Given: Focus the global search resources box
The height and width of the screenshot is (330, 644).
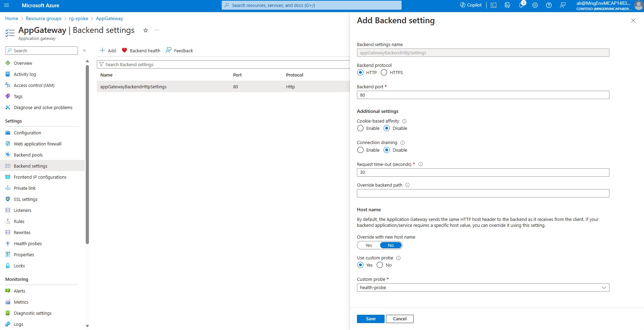Looking at the screenshot, I should click(x=311, y=5).
